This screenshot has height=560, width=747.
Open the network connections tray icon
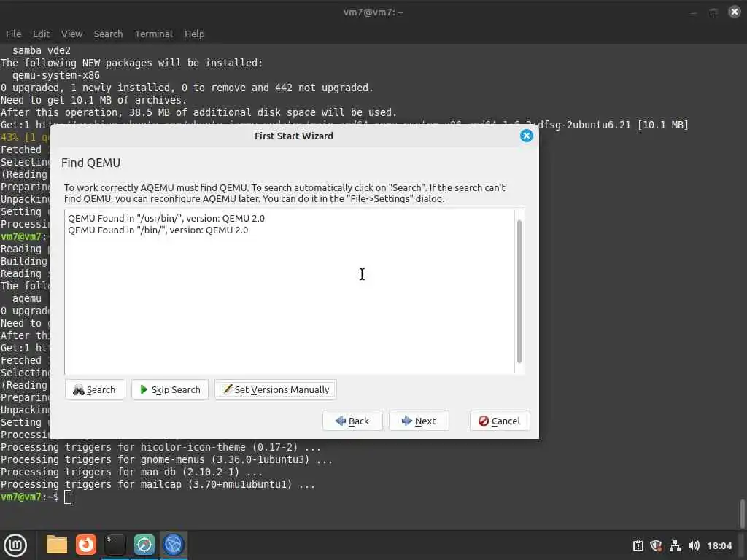tap(675, 545)
